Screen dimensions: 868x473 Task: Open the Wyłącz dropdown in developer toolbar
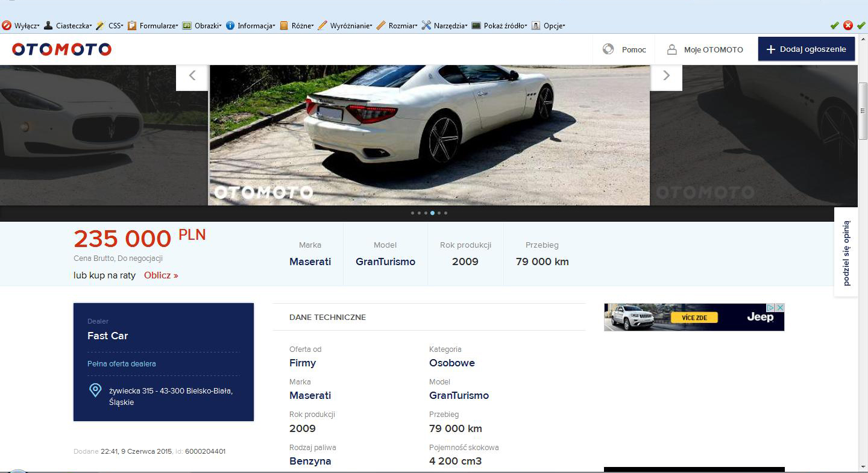(x=22, y=26)
